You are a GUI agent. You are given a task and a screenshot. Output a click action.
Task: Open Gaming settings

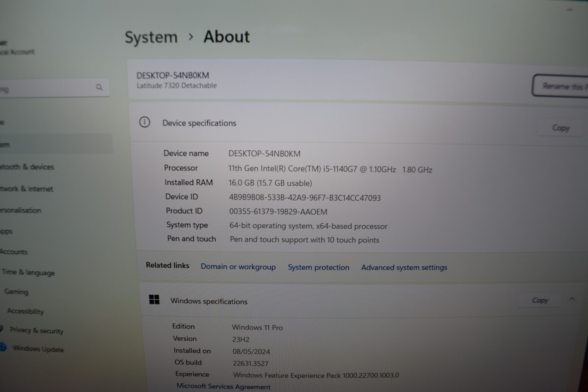pos(16,291)
